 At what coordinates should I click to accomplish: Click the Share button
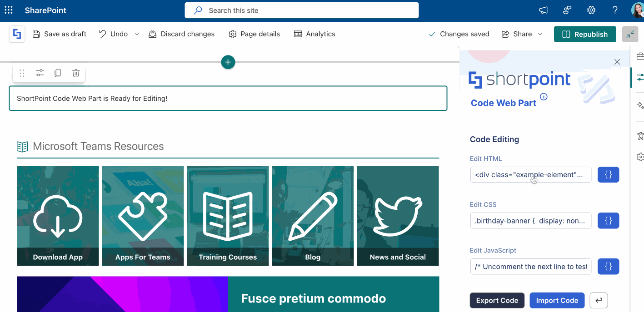[x=517, y=34]
